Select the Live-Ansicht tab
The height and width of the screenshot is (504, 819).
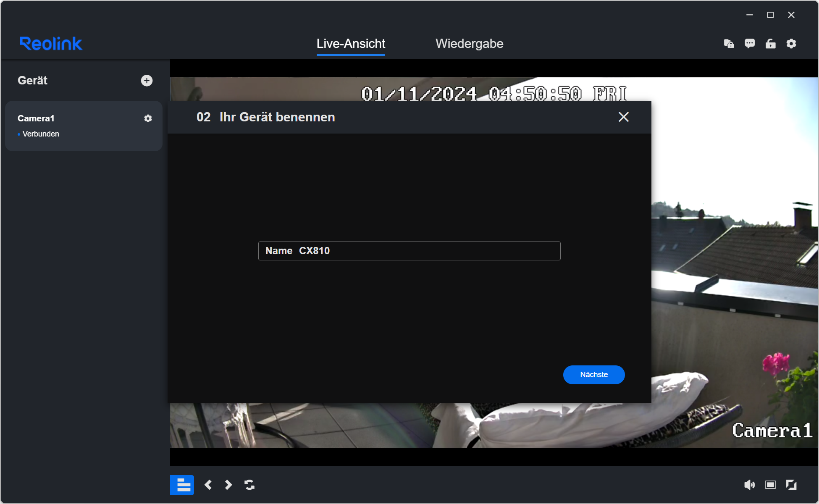pos(351,44)
